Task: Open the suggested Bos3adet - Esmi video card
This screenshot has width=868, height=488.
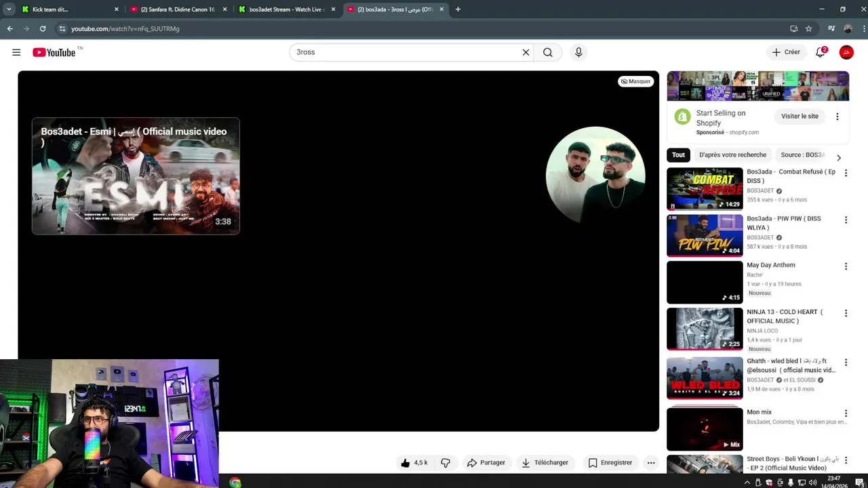Action: pos(136,176)
